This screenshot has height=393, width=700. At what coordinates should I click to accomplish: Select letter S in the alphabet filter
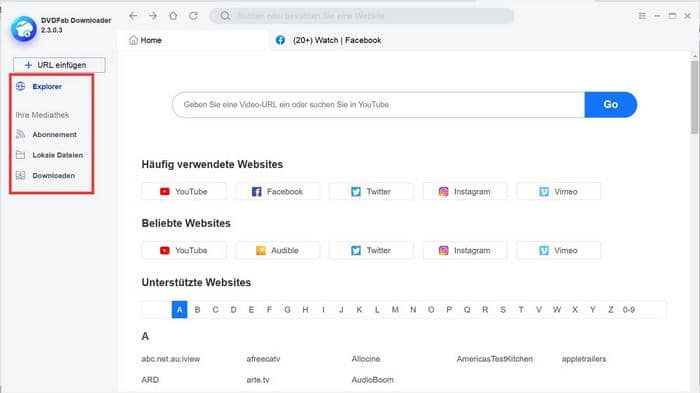[503, 309]
